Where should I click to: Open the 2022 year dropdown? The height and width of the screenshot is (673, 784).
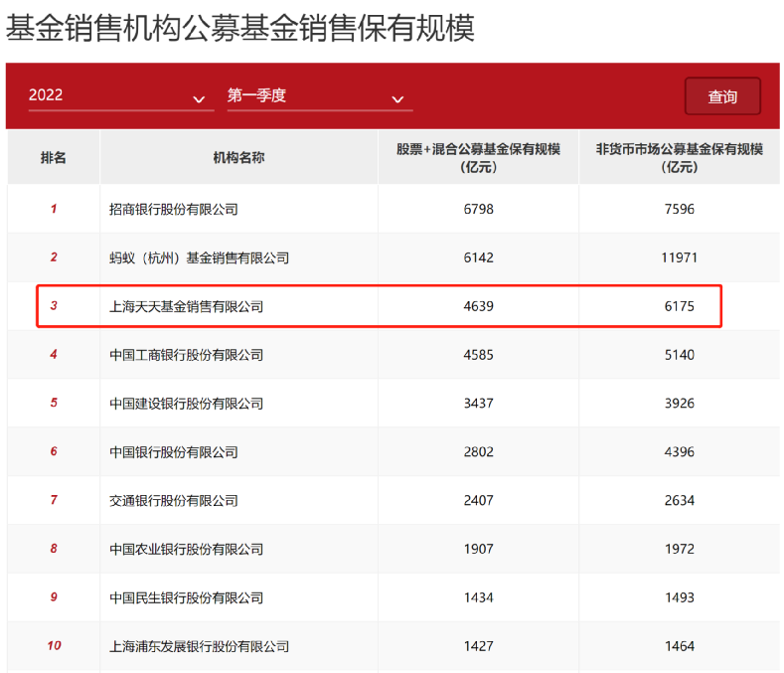pos(119,95)
